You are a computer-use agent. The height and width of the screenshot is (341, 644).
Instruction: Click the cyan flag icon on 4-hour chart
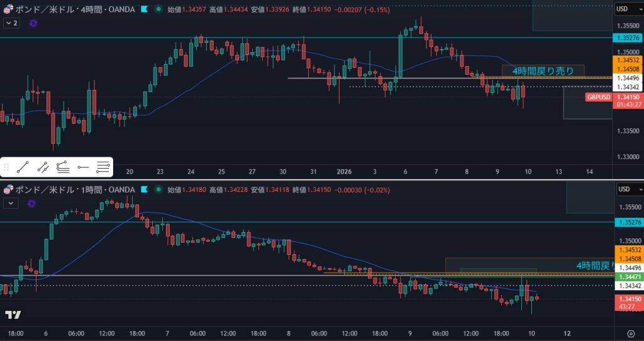click(145, 9)
